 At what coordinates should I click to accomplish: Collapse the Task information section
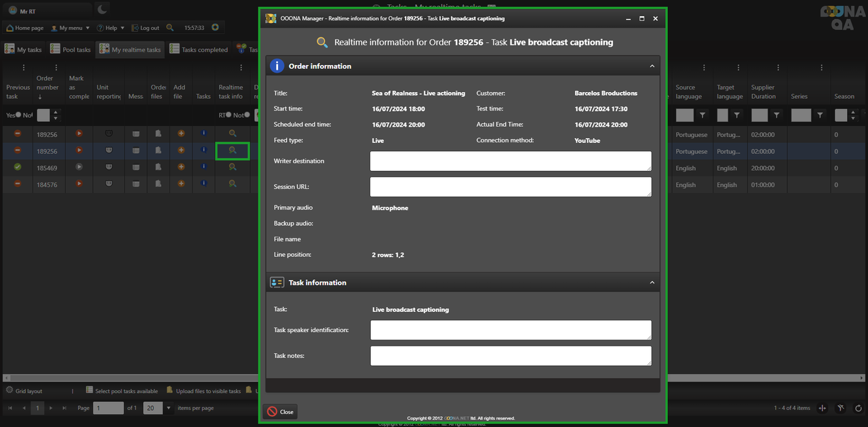[652, 283]
